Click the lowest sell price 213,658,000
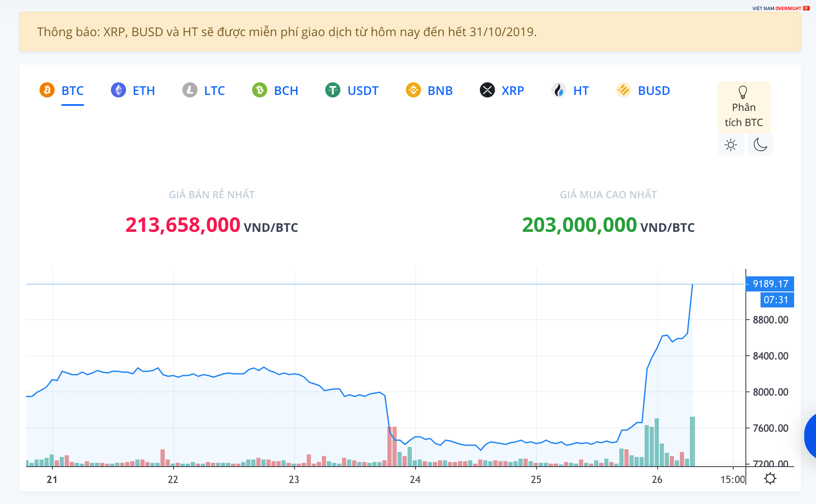This screenshot has height=504, width=816. (x=183, y=225)
